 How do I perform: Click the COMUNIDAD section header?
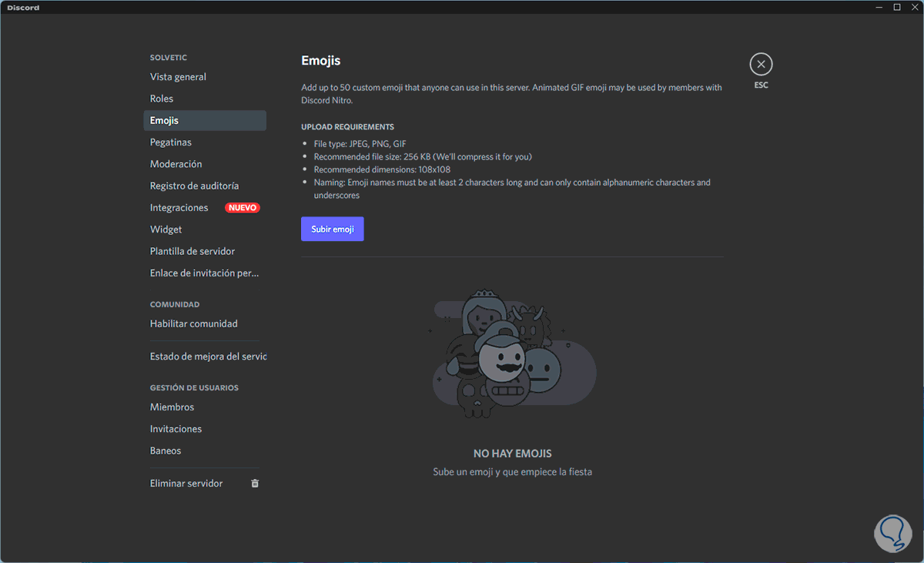pos(175,305)
